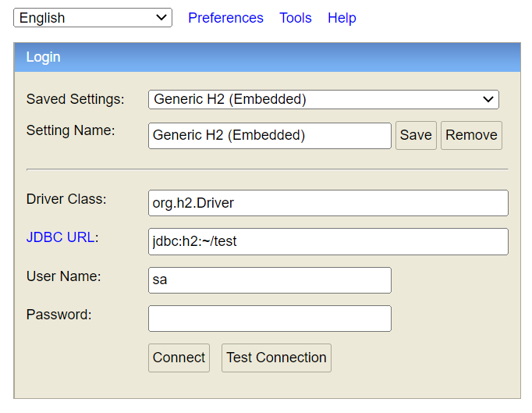Click the Password label text
Image resolution: width=532 pixels, height=413 pixels.
[59, 315]
